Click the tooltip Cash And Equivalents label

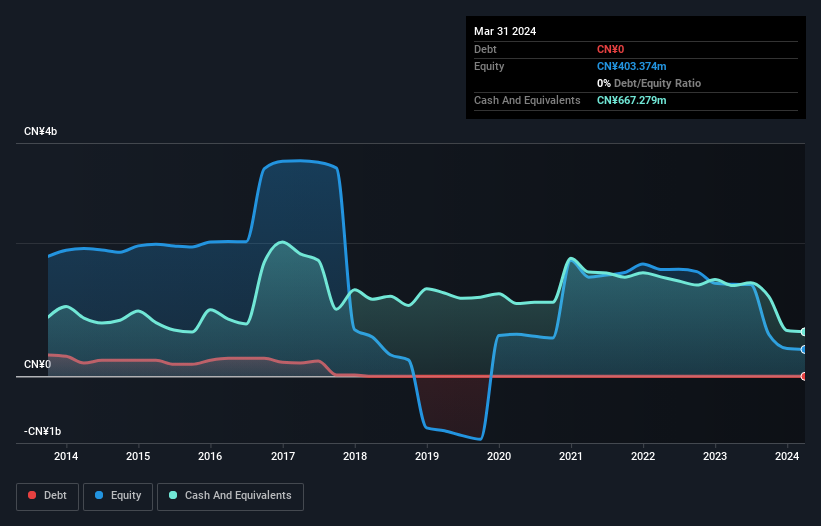(527, 100)
